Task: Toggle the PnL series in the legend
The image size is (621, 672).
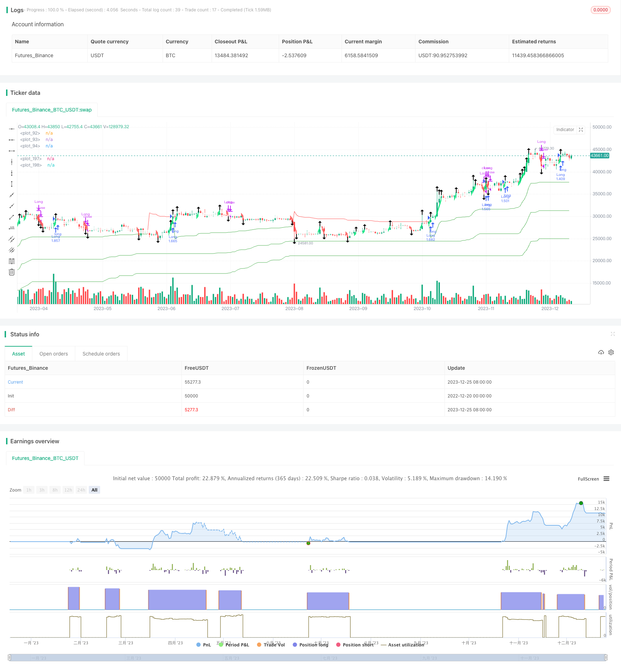Action: pos(203,645)
